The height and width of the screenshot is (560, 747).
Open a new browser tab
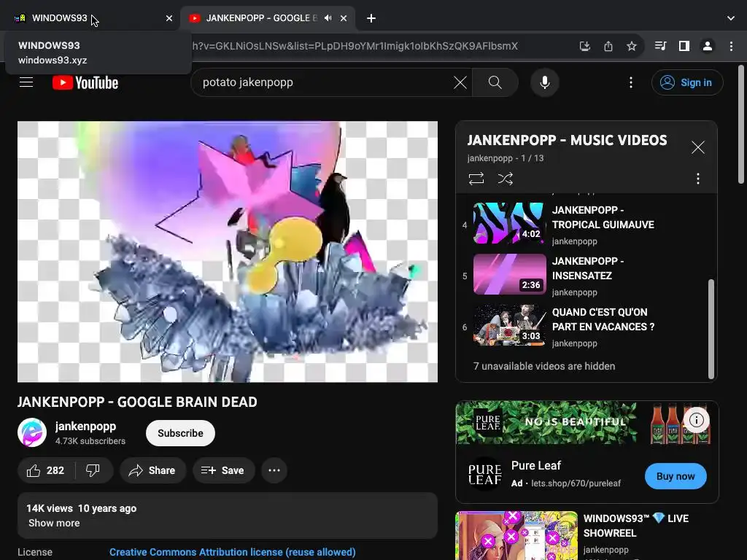click(x=371, y=18)
